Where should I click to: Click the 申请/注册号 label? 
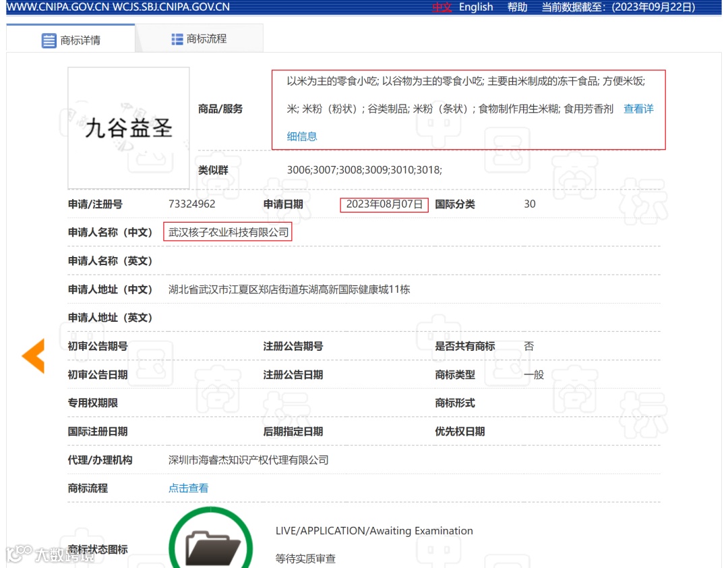95,204
